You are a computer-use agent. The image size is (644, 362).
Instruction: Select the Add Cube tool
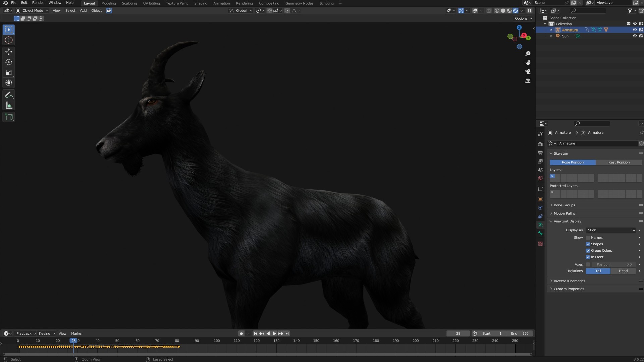(9, 117)
